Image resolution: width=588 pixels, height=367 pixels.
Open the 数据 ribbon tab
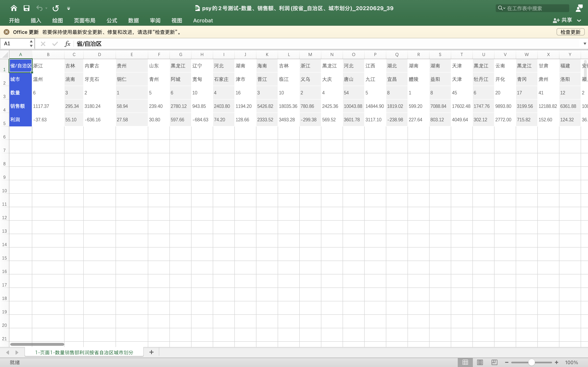(133, 20)
